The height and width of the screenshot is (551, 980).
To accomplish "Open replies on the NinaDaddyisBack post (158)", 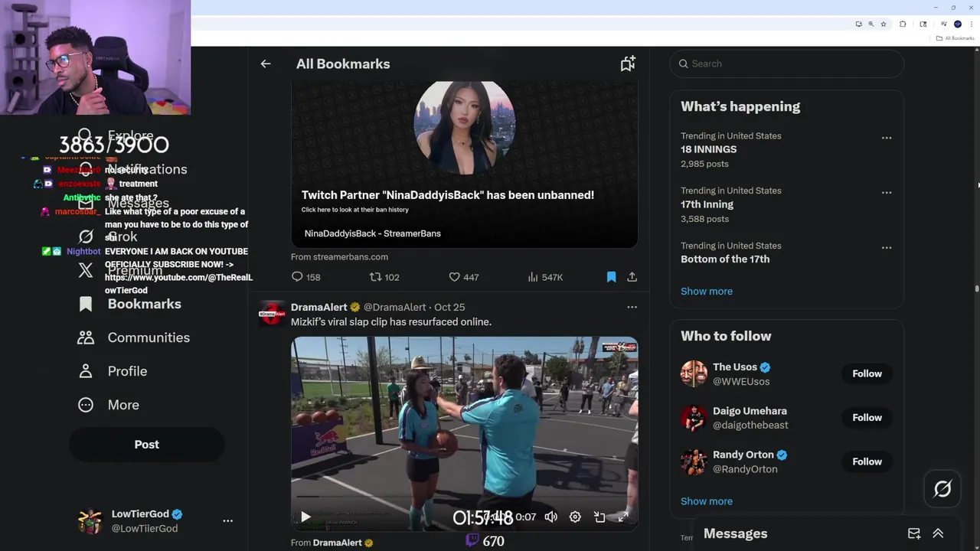I will (305, 277).
